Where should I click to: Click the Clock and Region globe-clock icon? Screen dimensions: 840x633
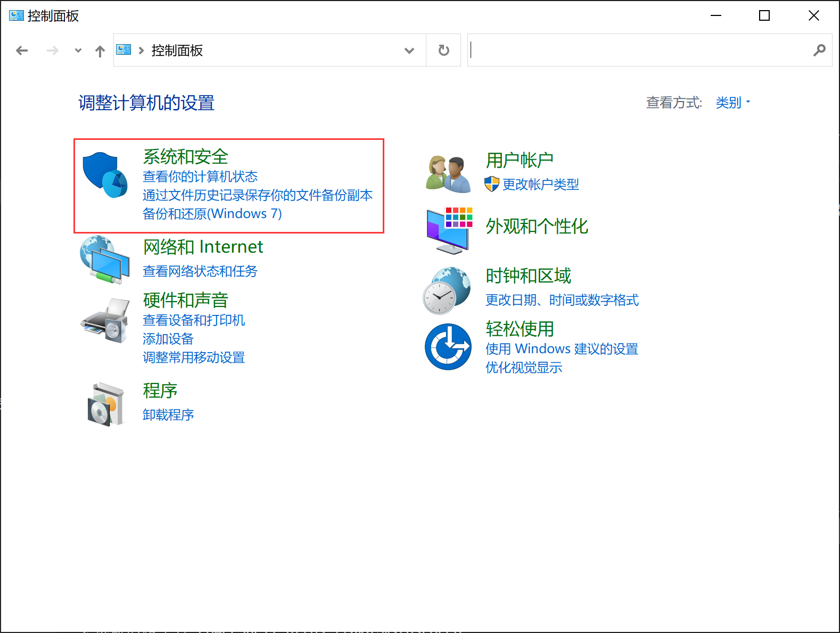(447, 290)
